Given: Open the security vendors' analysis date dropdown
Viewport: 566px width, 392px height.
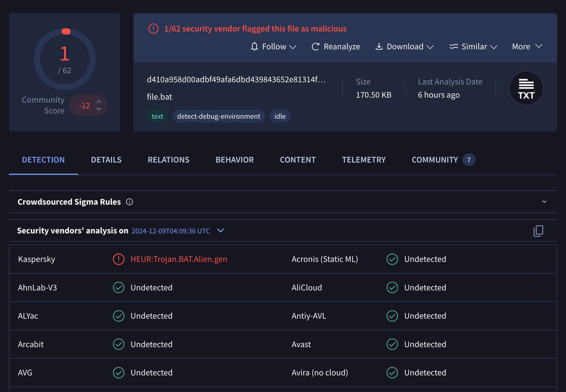Looking at the screenshot, I should (x=220, y=231).
